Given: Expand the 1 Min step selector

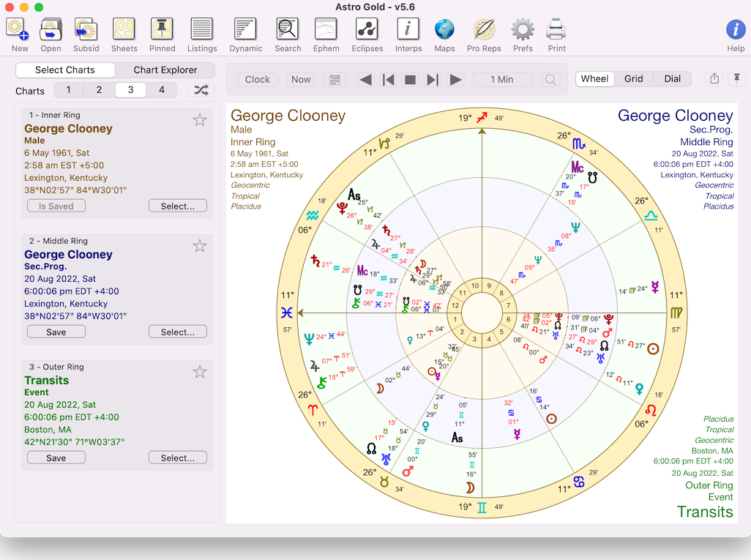Looking at the screenshot, I should click(502, 80).
